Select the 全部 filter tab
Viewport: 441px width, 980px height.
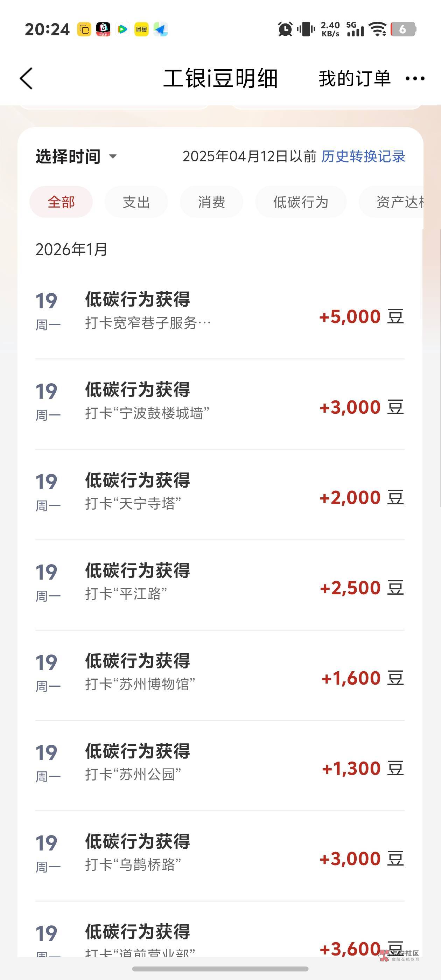[x=61, y=202]
